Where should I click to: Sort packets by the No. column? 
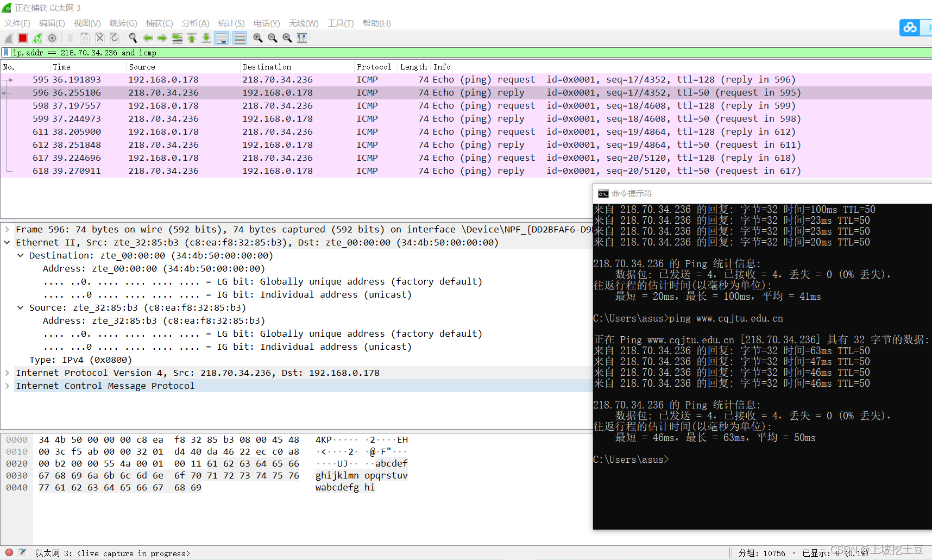[x=25, y=67]
